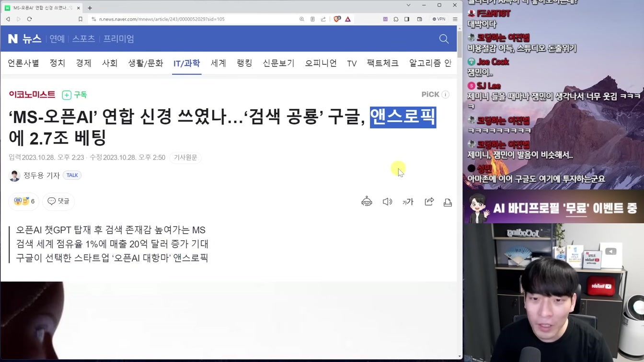
Task: Click the highlighted word 앤스로픽 in headline
Action: [x=403, y=117]
